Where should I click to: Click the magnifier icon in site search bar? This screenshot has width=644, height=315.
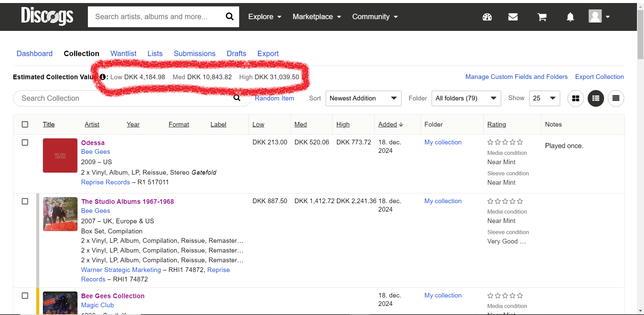229,16
